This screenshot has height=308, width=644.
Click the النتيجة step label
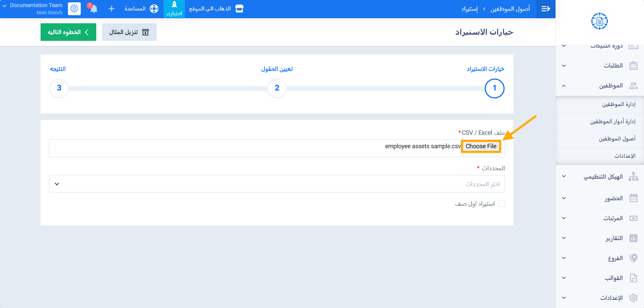(58, 69)
